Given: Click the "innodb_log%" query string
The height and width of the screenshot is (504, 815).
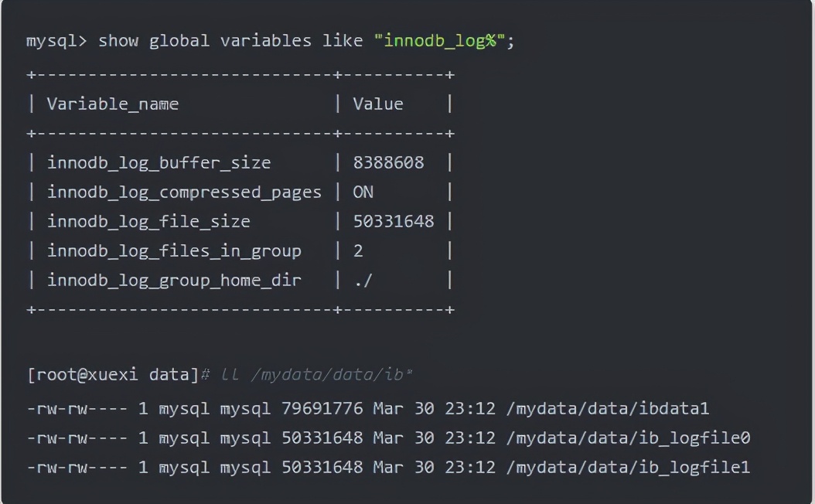Looking at the screenshot, I should click(439, 40).
